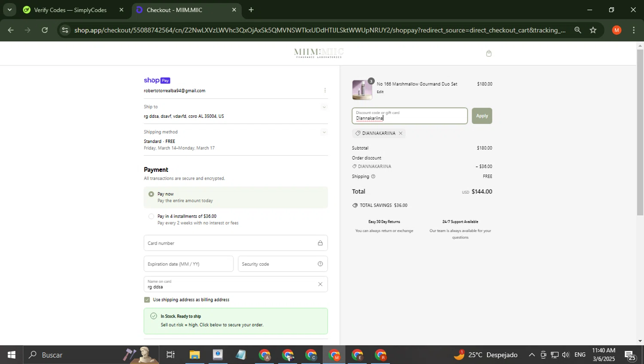644x364 pixels.
Task: Click the email robertotorrealba94@gmail.com
Action: [174, 91]
